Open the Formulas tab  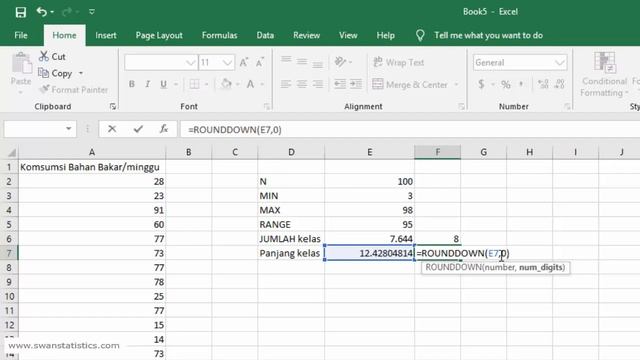coord(219,36)
